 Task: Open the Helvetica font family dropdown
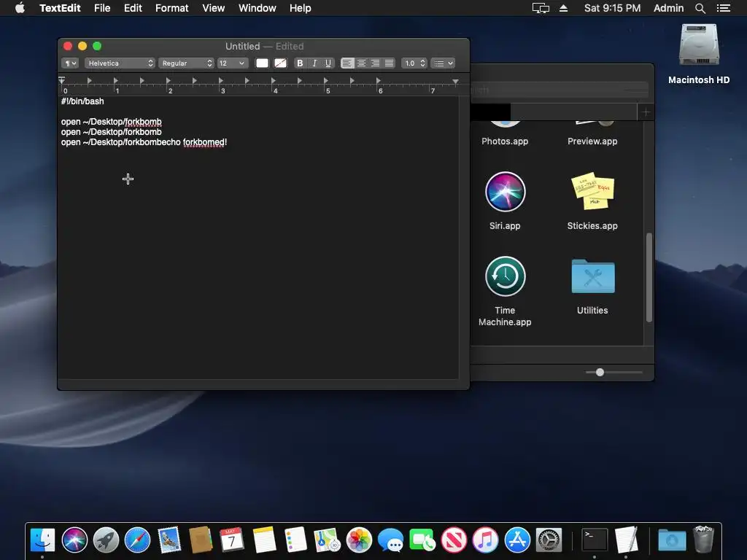120,63
